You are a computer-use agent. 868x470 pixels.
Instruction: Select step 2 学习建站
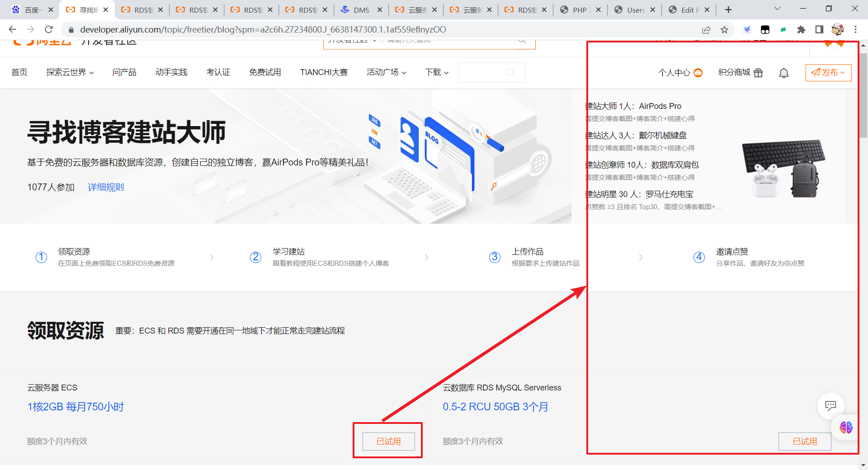tap(288, 257)
